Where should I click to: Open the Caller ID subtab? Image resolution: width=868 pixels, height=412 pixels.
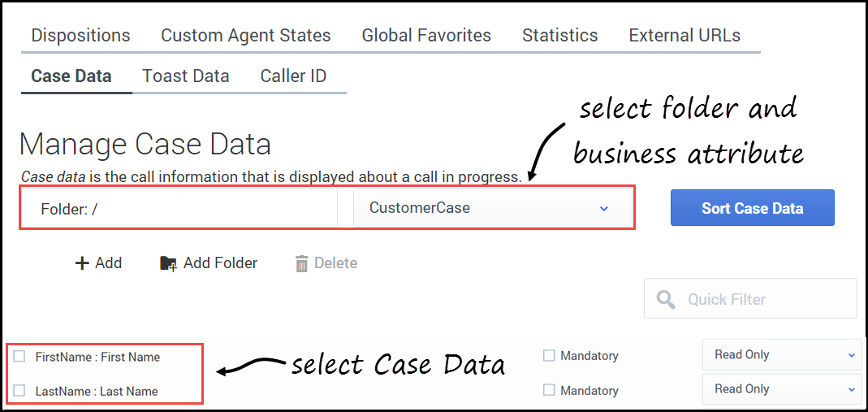293,76
